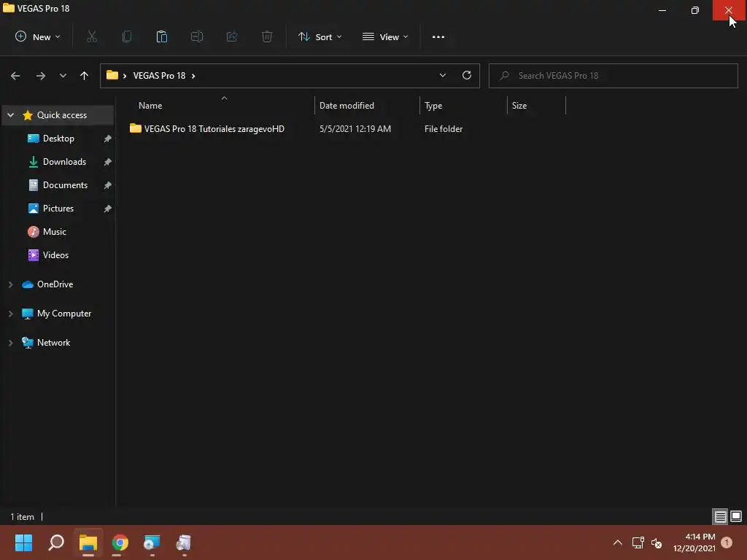Click the network status tray icon
This screenshot has height=560, width=747.
tap(638, 542)
